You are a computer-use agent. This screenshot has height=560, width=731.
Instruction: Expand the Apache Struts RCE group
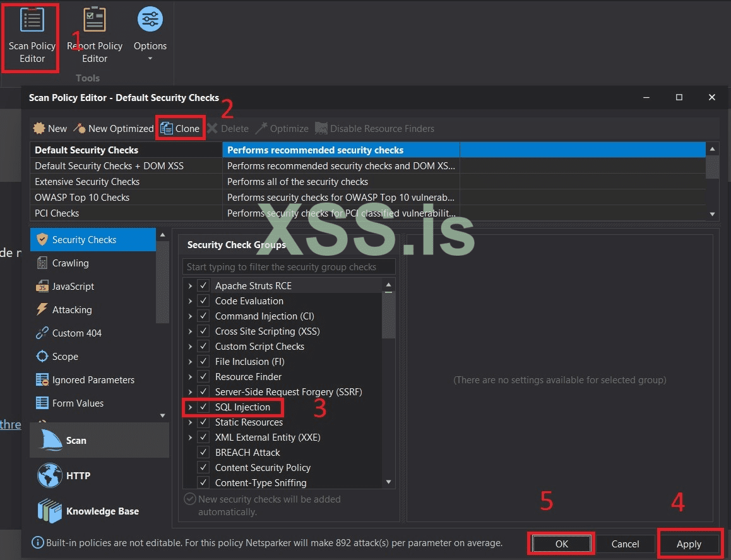[x=190, y=285]
